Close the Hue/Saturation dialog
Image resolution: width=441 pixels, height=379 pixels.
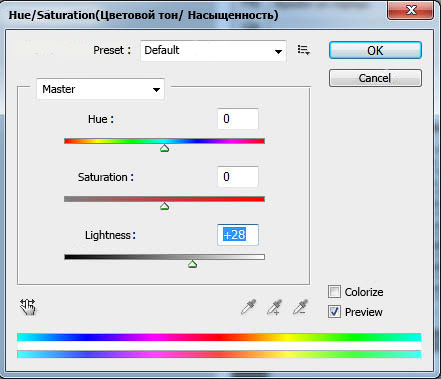[411, 10]
